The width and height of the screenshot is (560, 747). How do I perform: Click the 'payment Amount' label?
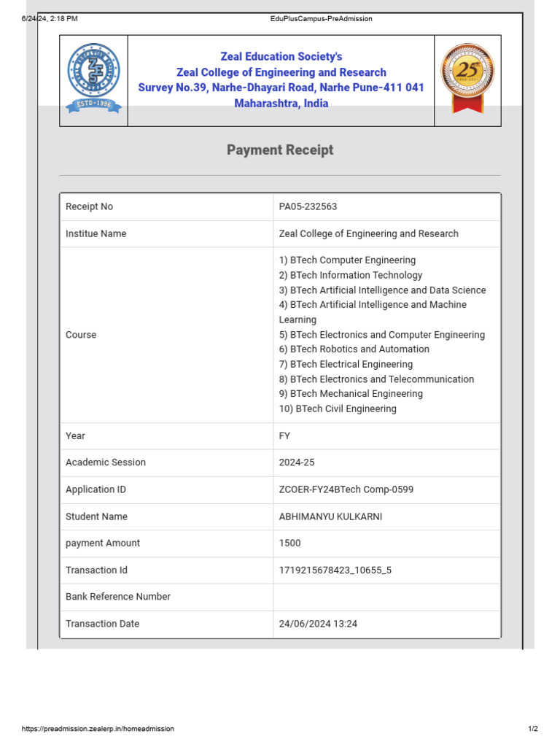103,543
